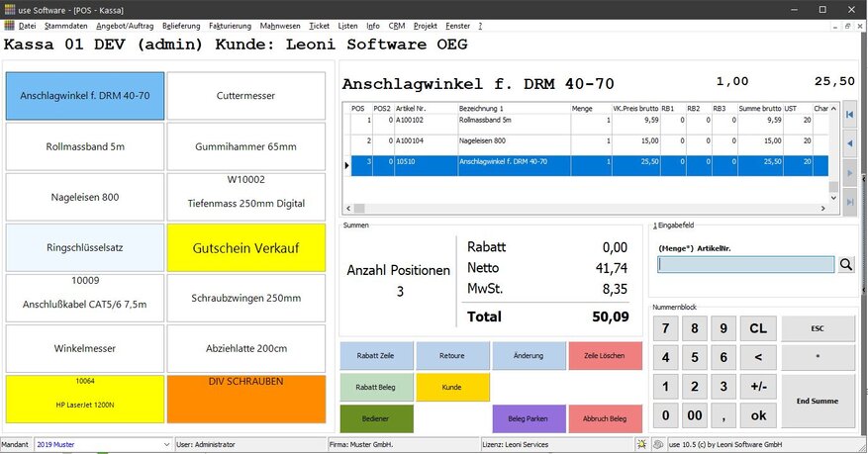This screenshot has height=454, width=868.
Task: Click into the ArtikelNr. input field
Action: click(746, 264)
